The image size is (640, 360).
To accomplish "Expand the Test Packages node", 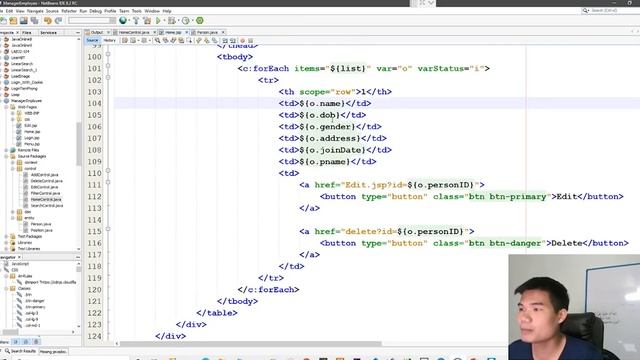I will click(7, 236).
